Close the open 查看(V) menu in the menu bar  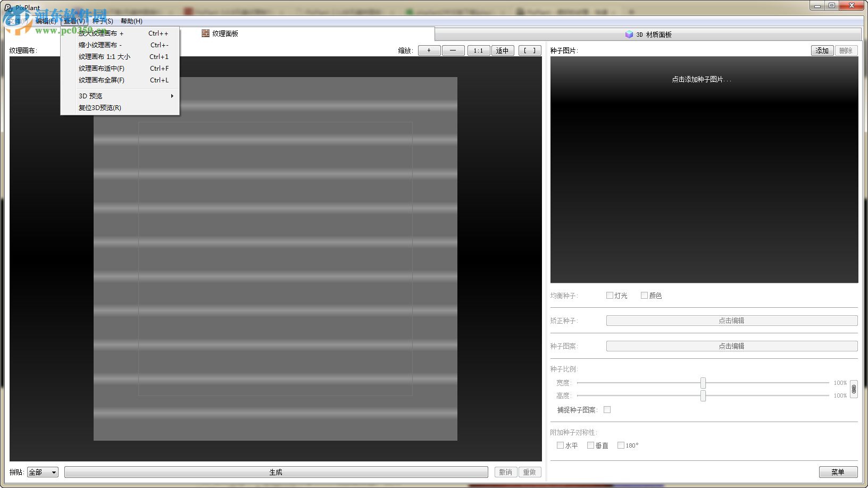pyautogui.click(x=74, y=21)
